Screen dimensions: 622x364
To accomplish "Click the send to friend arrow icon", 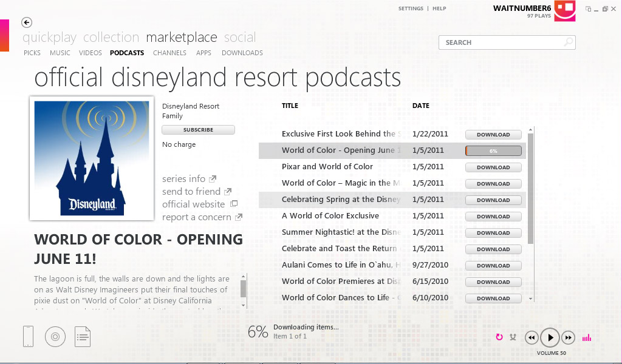I will click(228, 192).
